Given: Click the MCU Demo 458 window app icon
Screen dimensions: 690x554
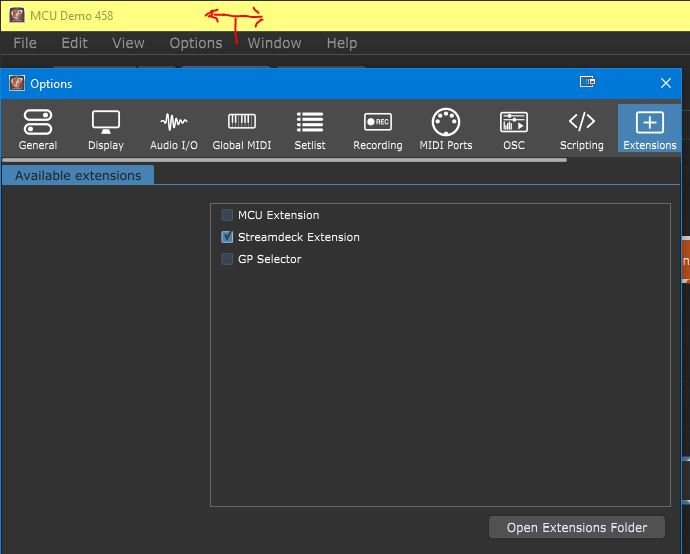Looking at the screenshot, I should coord(17,15).
